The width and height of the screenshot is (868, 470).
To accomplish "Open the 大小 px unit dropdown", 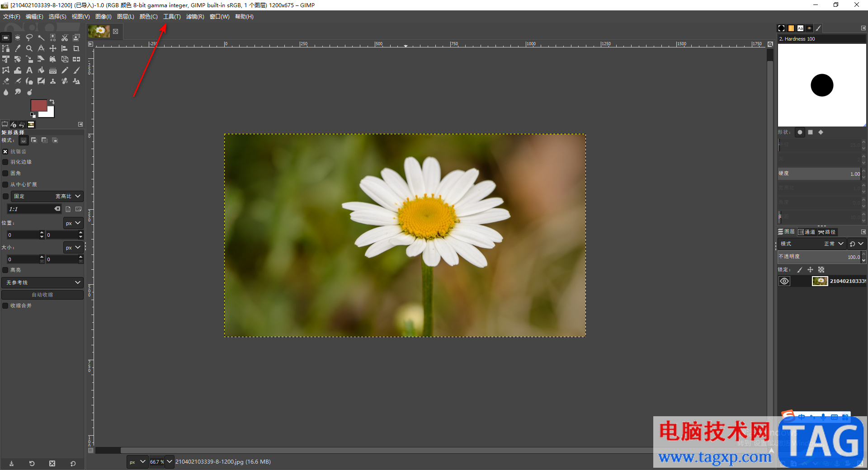I will [x=73, y=248].
